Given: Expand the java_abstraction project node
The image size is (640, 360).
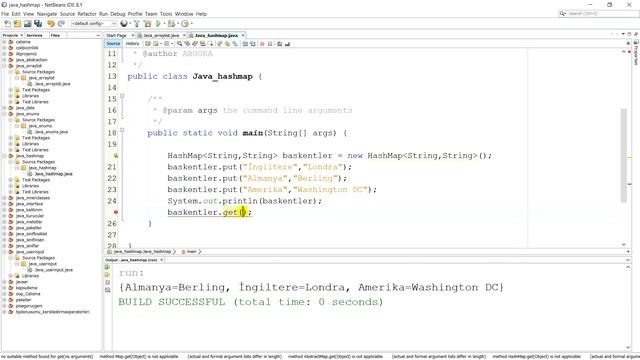Looking at the screenshot, I should 4,60.
